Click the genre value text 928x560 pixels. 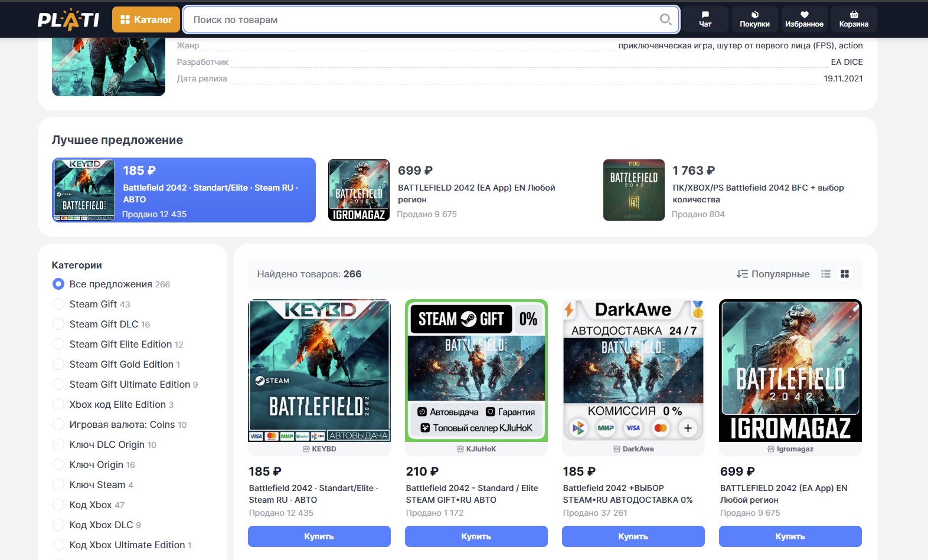click(x=740, y=45)
